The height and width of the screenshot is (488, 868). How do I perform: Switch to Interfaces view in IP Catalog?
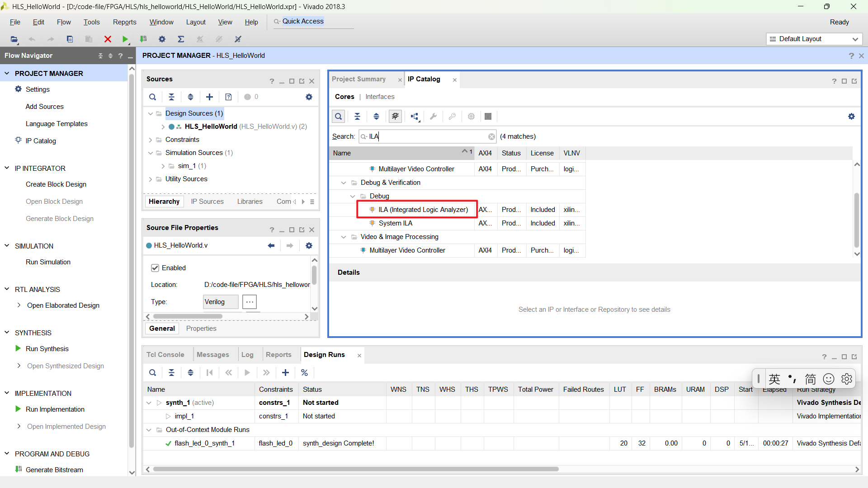click(380, 97)
